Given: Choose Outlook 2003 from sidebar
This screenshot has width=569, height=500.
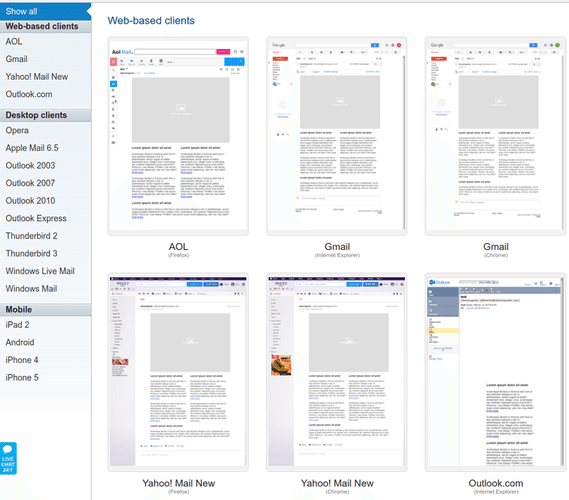Looking at the screenshot, I should point(30,165).
